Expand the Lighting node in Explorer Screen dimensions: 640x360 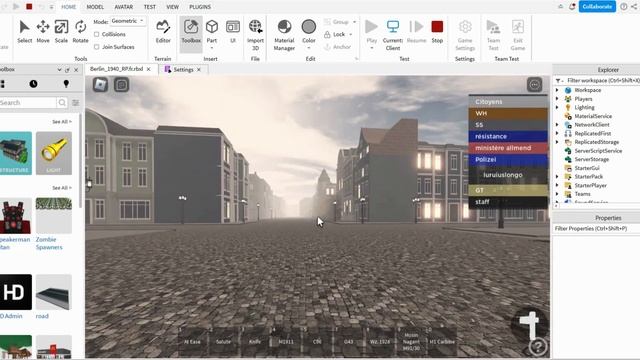[x=557, y=107]
